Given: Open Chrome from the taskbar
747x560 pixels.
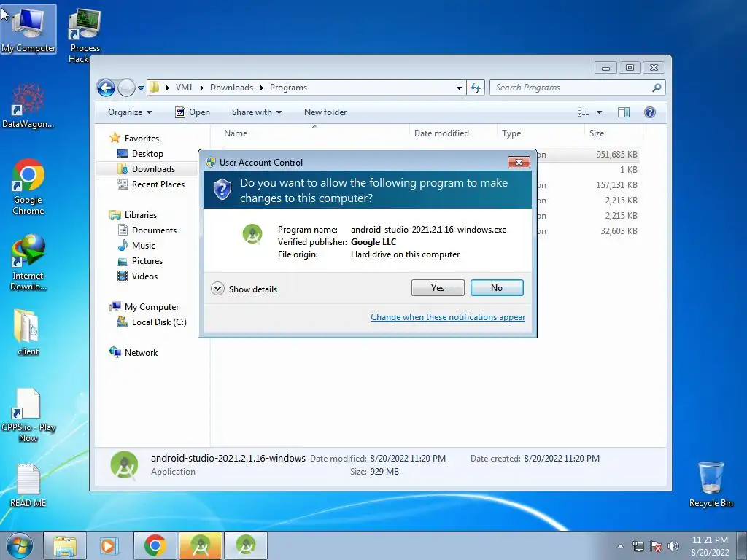Looking at the screenshot, I should (155, 545).
